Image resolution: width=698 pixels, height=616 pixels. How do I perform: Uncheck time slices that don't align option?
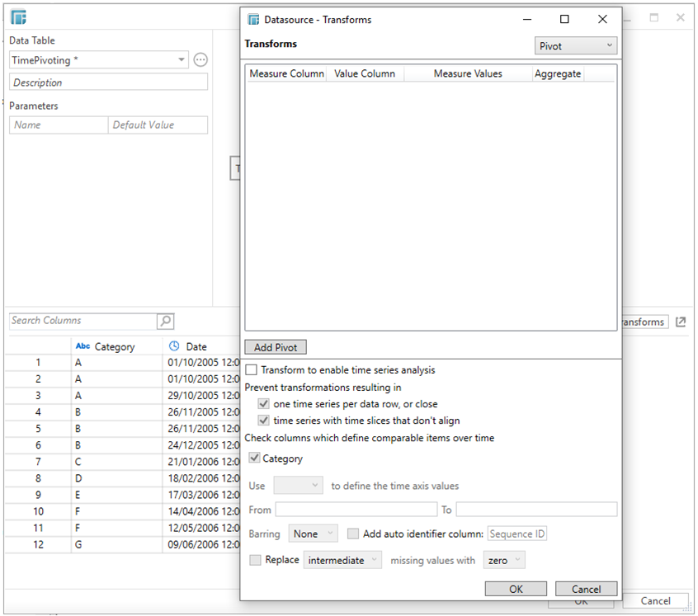coord(263,421)
